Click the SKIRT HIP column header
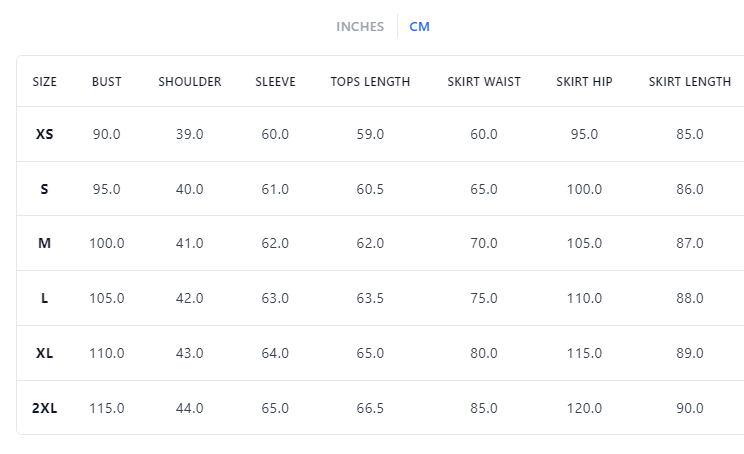The width and height of the screenshot is (744, 454). 584,82
